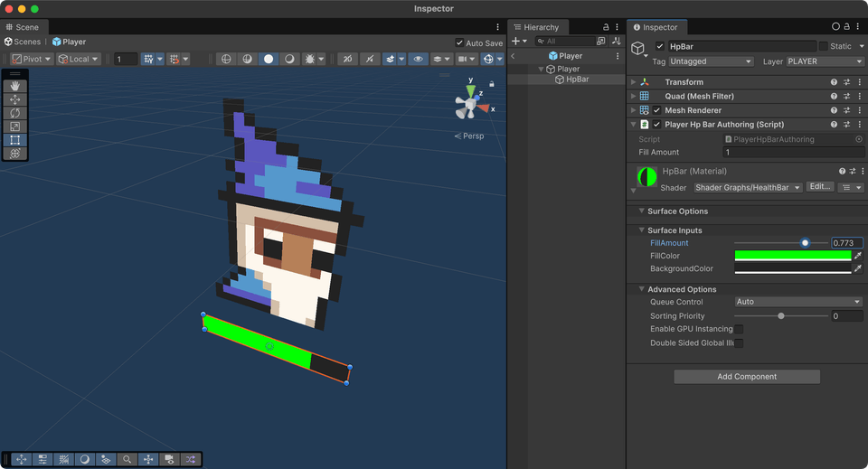868x469 pixels.
Task: Click the Add Component button
Action: pos(747,377)
